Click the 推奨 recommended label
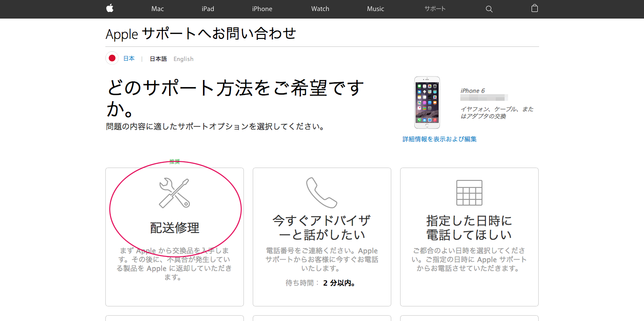The width and height of the screenshot is (644, 321). tap(174, 162)
